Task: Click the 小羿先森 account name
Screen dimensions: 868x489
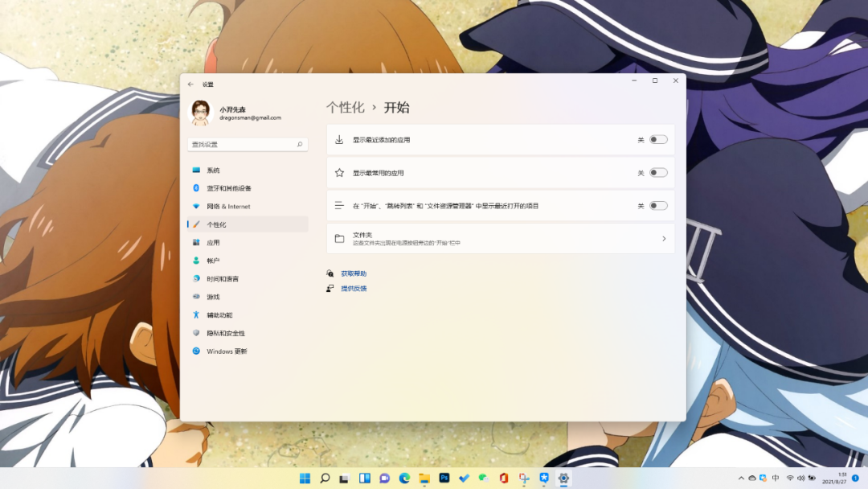Action: coord(232,109)
